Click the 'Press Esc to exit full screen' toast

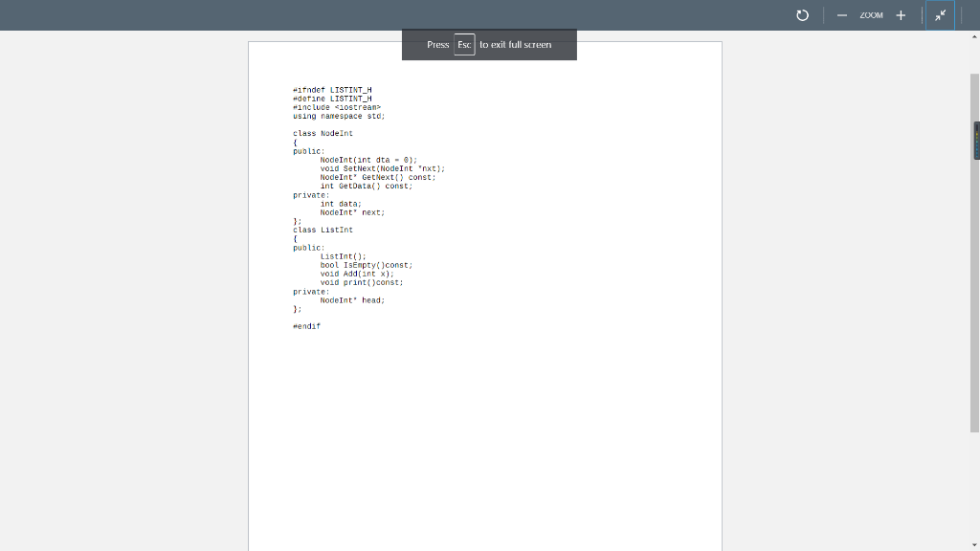click(489, 44)
